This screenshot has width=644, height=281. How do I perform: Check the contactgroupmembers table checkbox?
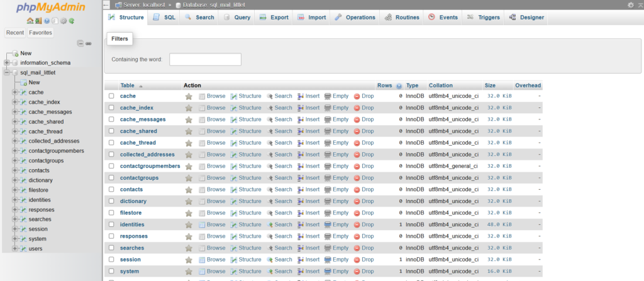coord(111,166)
